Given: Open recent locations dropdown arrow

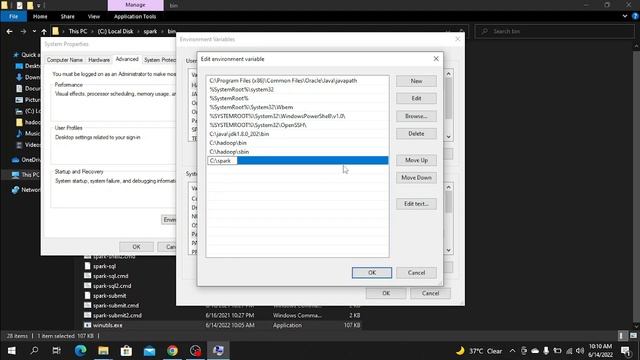Looking at the screenshot, I should tap(34, 31).
